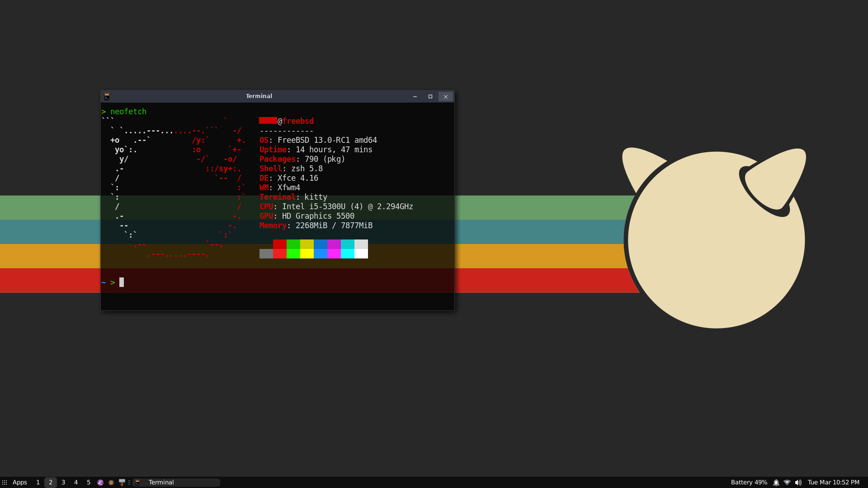
Task: Click the bright green swatch in bottom color row
Action: pos(293,253)
